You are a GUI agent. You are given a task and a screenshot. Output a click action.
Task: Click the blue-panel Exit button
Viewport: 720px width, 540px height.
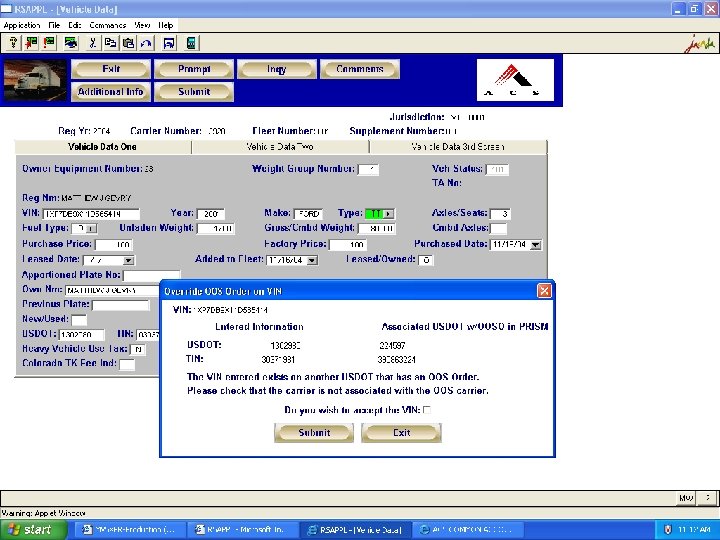click(111, 69)
